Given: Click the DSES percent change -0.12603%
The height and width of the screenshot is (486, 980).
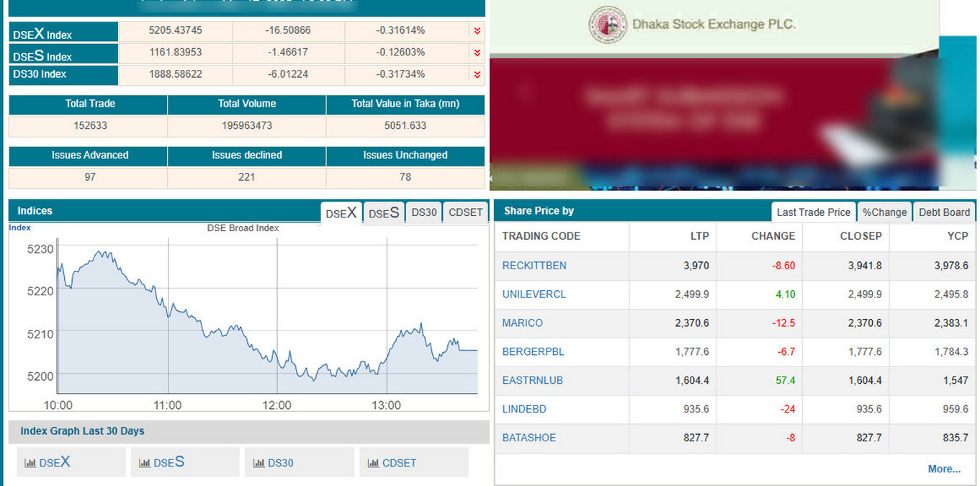Looking at the screenshot, I should click(400, 53).
